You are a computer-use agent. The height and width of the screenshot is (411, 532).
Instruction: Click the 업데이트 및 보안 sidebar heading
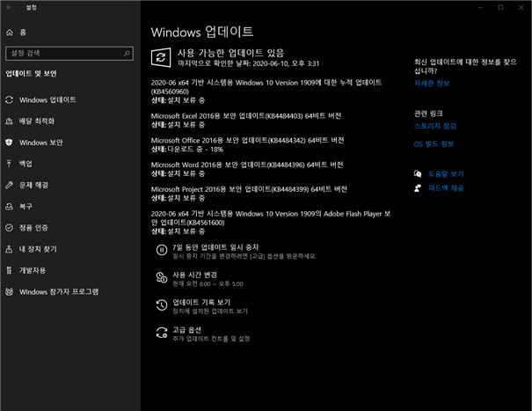[x=31, y=74]
